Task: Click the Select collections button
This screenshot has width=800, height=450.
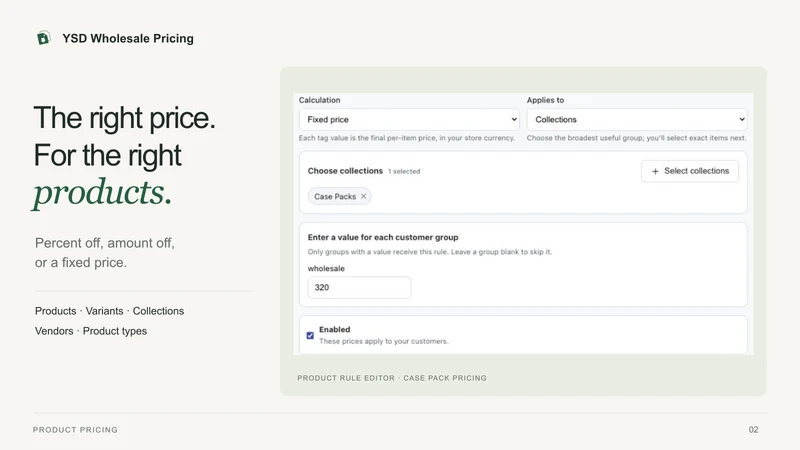Action: tap(690, 171)
